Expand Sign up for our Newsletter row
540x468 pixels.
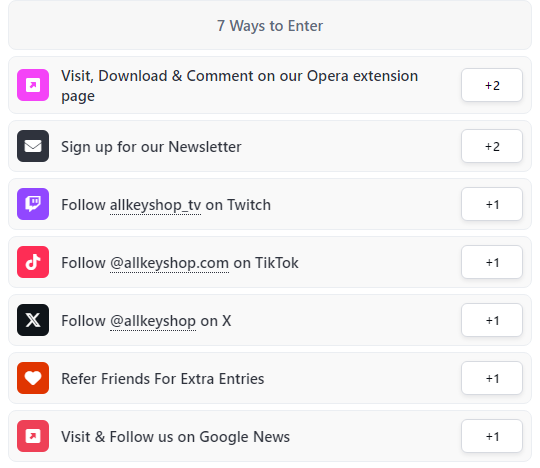click(270, 146)
